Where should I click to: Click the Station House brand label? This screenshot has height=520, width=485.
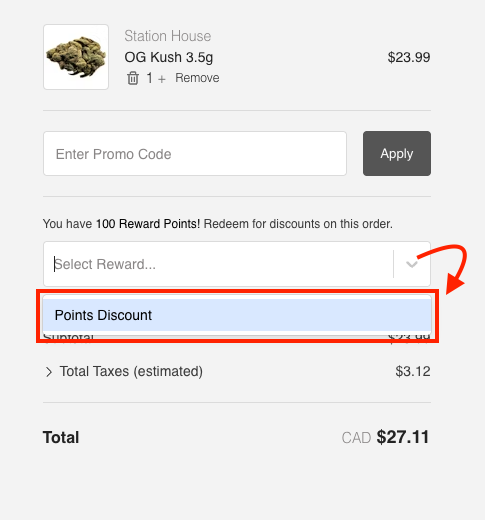[x=168, y=36]
